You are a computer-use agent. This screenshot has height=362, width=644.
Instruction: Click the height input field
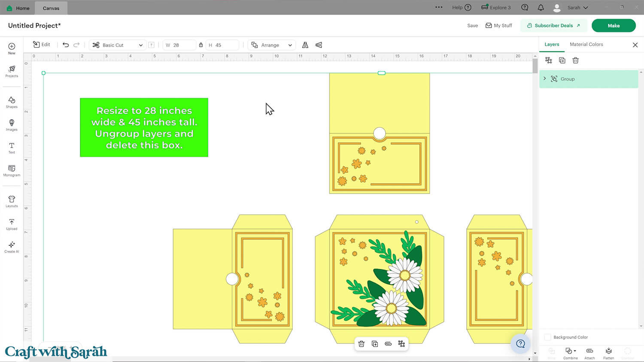tap(222, 45)
